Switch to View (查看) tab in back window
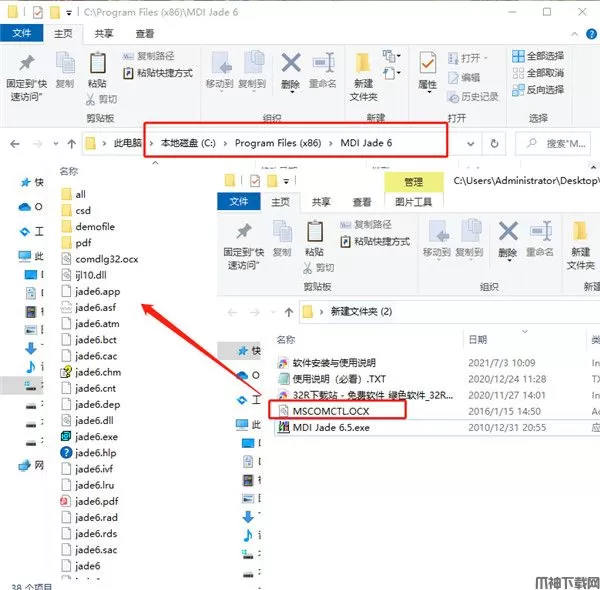600x590 pixels. (145, 34)
